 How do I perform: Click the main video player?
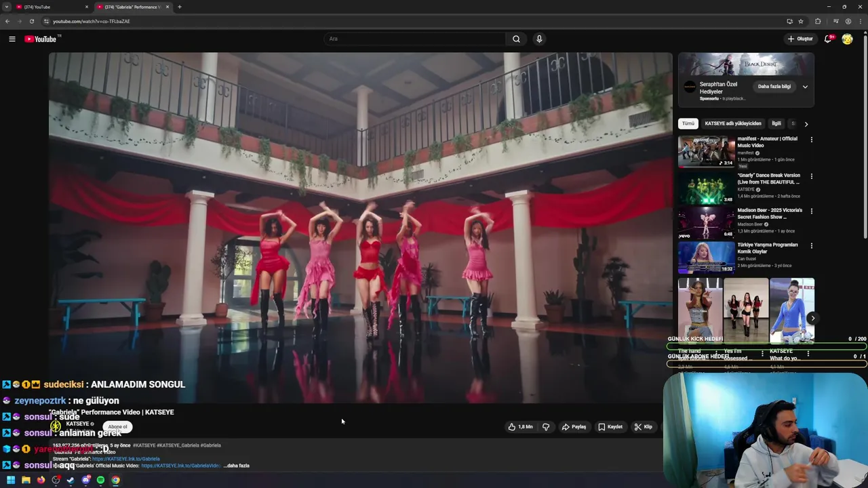(x=360, y=228)
